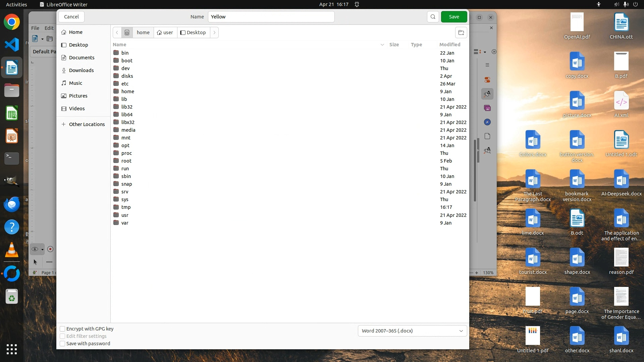
Task: Open Thunderbird from the dock
Action: coord(12,204)
